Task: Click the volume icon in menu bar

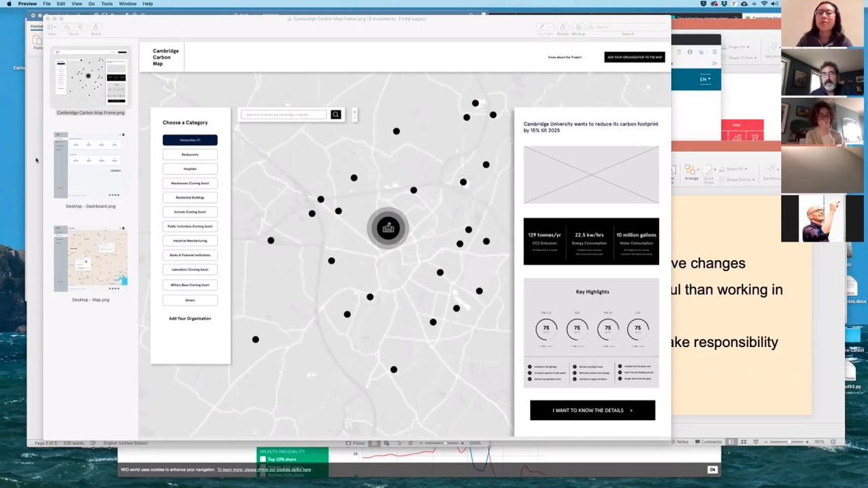Action: coord(775,4)
